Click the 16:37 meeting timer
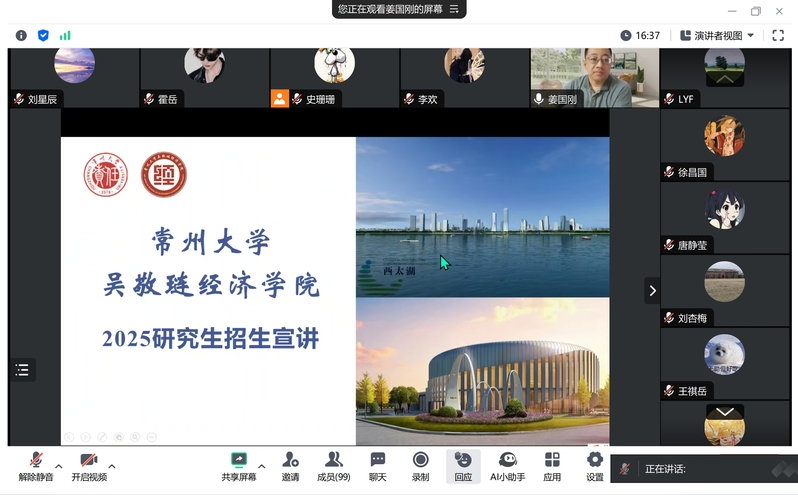Screen dimensions: 798x495 640,36
